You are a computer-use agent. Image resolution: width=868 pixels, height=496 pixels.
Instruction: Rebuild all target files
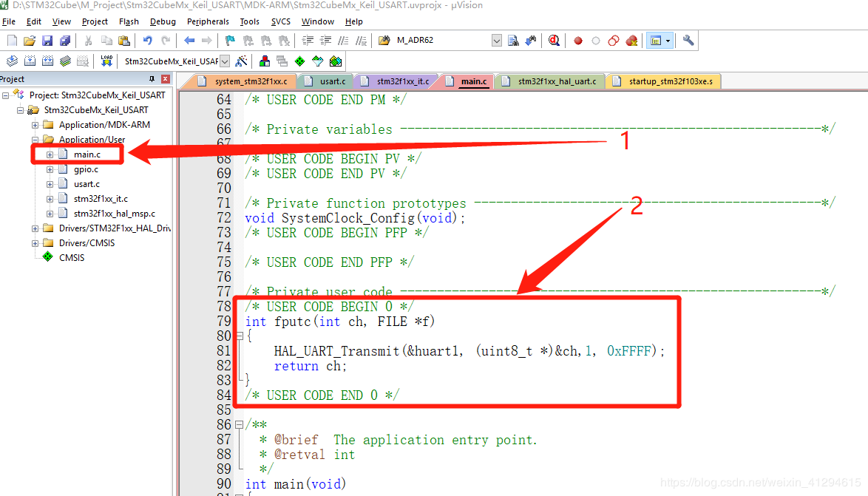[47, 61]
